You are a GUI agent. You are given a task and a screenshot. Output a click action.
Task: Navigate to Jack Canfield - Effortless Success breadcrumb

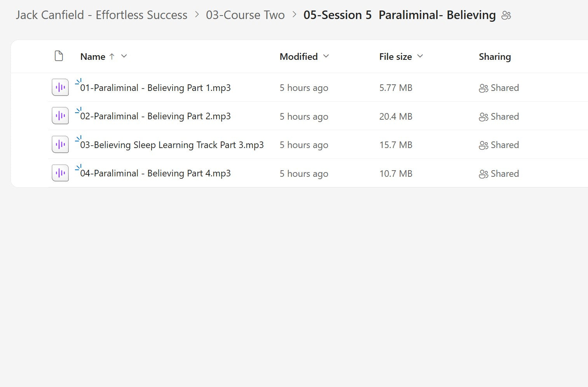pos(101,15)
